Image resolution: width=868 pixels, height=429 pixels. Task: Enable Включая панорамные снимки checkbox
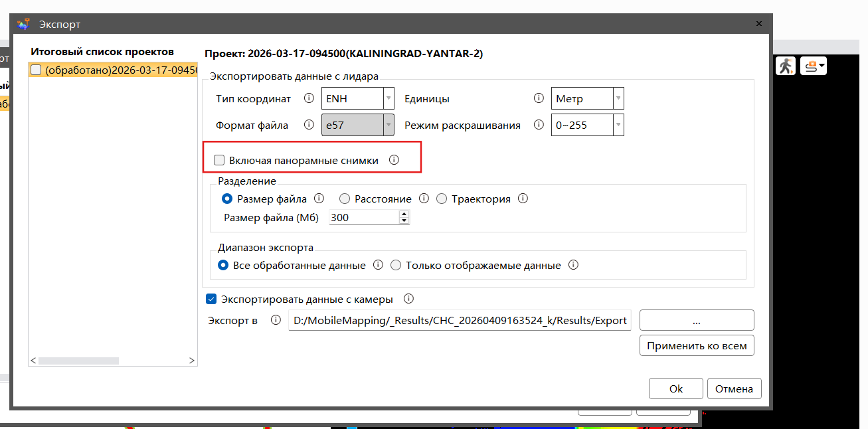tap(218, 160)
